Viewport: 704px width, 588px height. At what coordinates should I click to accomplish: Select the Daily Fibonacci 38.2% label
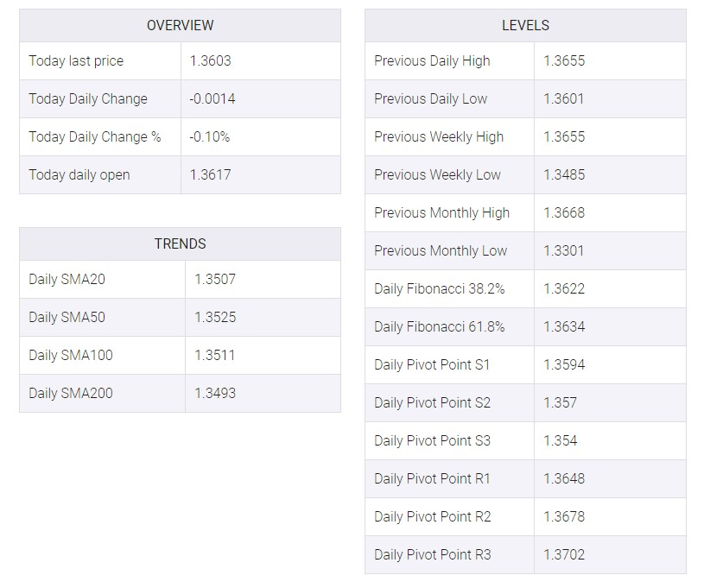pyautogui.click(x=440, y=288)
